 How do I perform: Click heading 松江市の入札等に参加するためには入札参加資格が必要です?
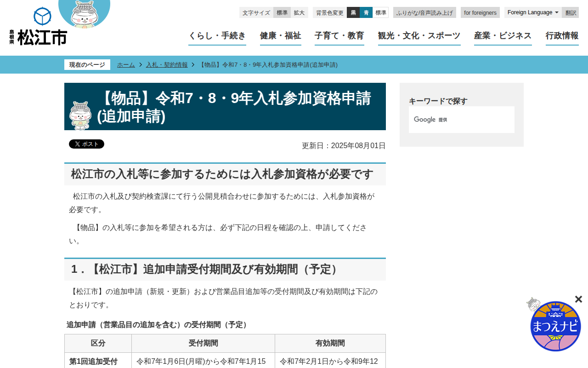pos(225,174)
